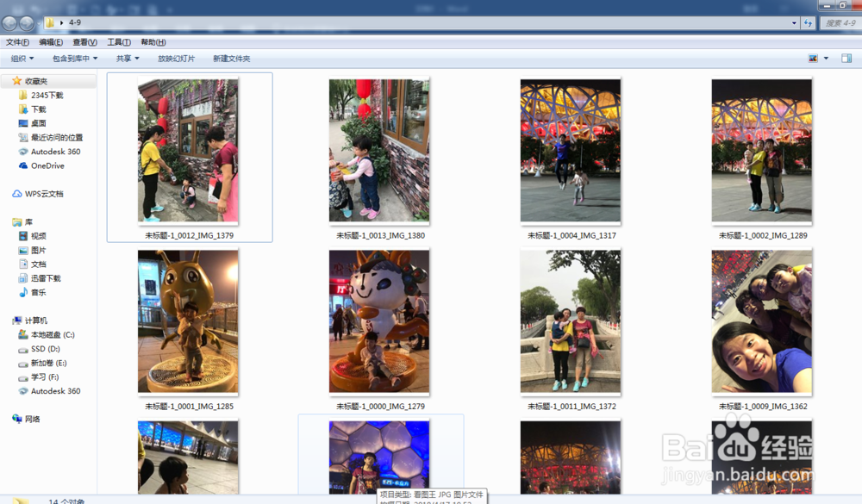Toggle the preview pane icon
The height and width of the screenshot is (504, 862).
pos(846,59)
